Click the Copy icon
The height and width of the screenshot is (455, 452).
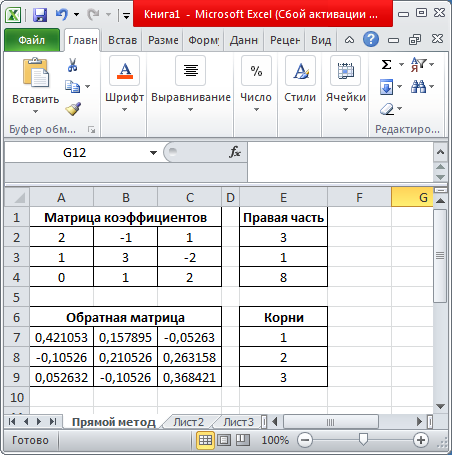[x=73, y=87]
